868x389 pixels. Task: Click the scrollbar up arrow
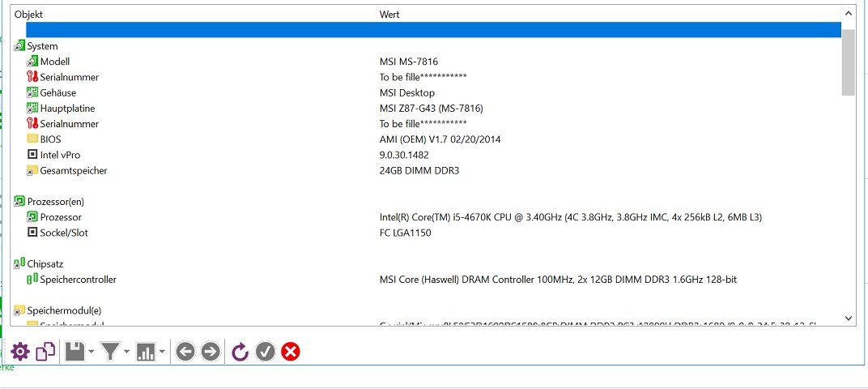(848, 13)
